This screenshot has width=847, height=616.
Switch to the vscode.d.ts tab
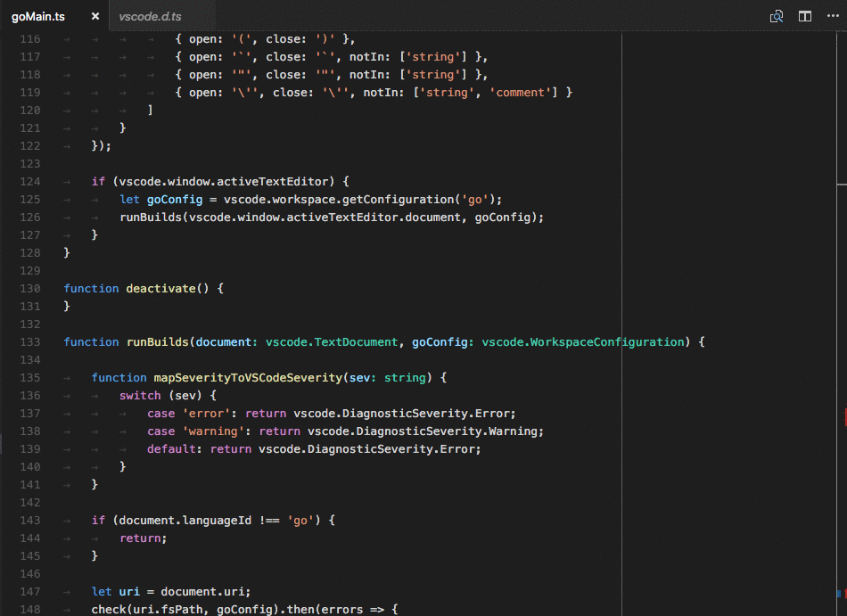(x=150, y=15)
